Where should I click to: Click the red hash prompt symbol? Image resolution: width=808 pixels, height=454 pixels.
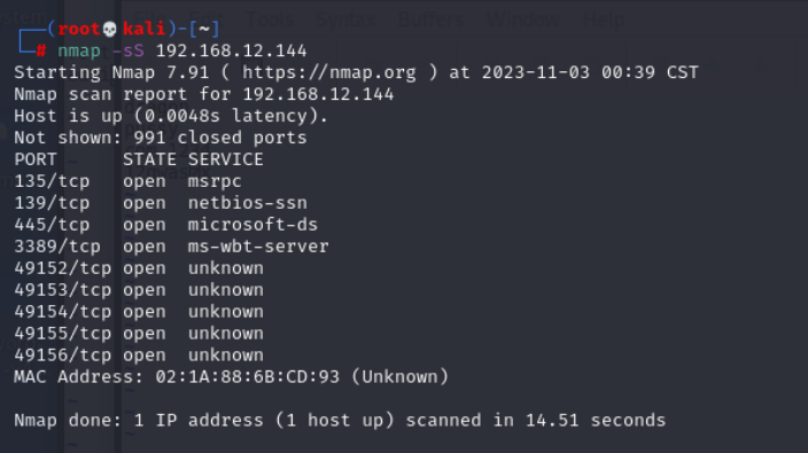click(x=40, y=51)
